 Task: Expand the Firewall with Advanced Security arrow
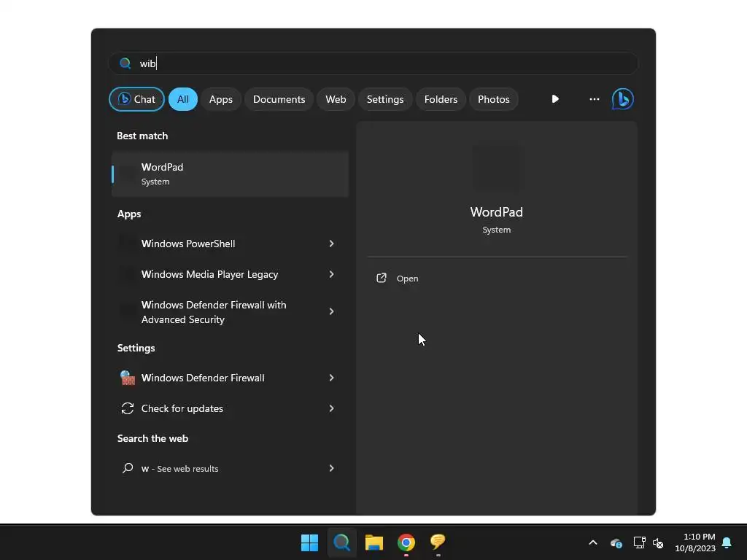[331, 311]
